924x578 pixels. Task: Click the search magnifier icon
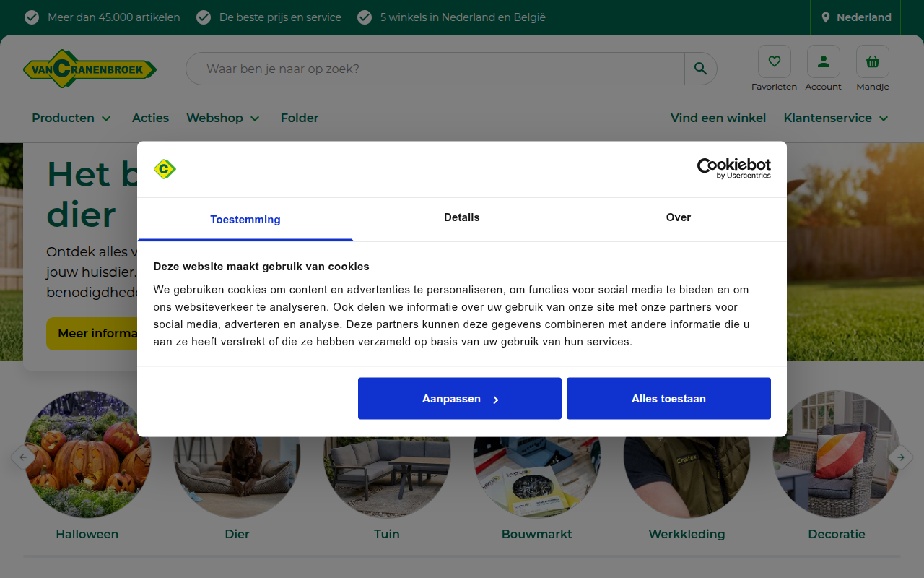pyautogui.click(x=700, y=69)
